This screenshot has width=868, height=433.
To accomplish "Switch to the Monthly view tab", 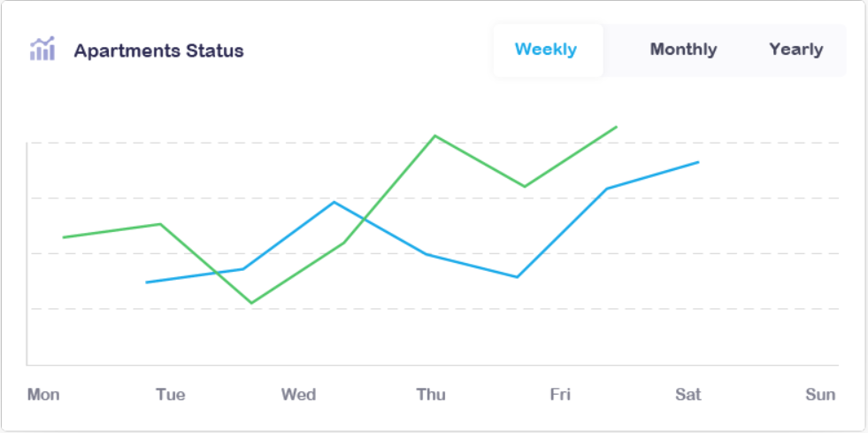I will (x=683, y=50).
